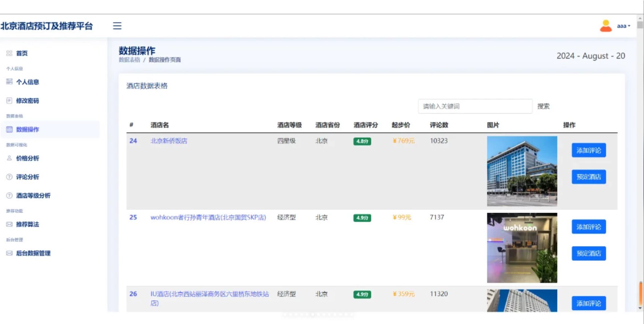Click the 价格分析 person icon
Screen dimensions: 644x324
tap(9, 158)
